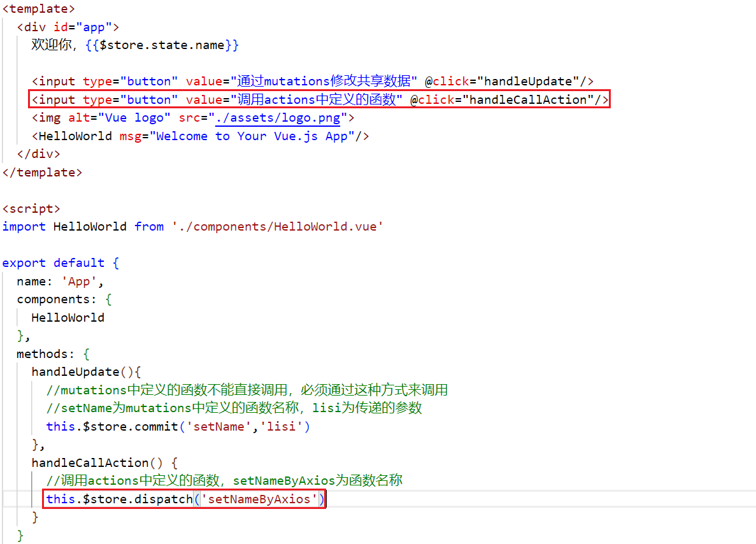Click the opening <script> tag

[31, 209]
